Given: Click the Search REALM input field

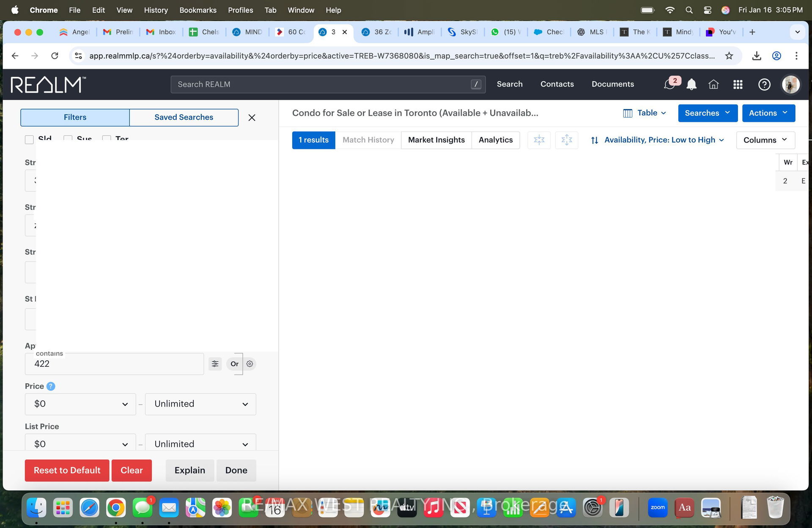Looking at the screenshot, I should pyautogui.click(x=321, y=84).
